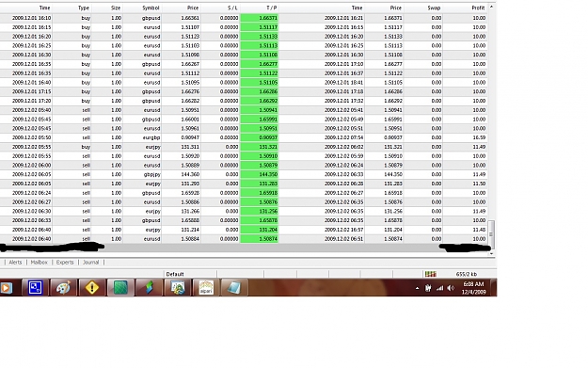
Task: Open the network signal tray icon
Action: (439, 288)
